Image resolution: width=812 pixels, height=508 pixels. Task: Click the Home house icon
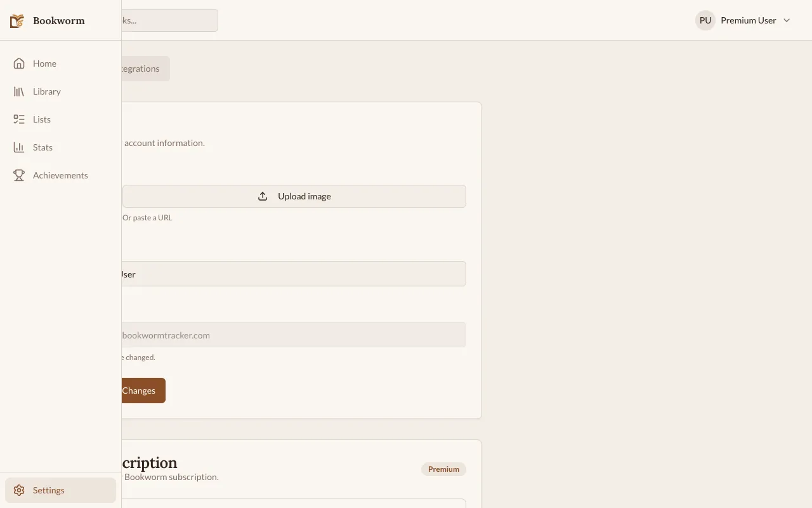pos(19,63)
